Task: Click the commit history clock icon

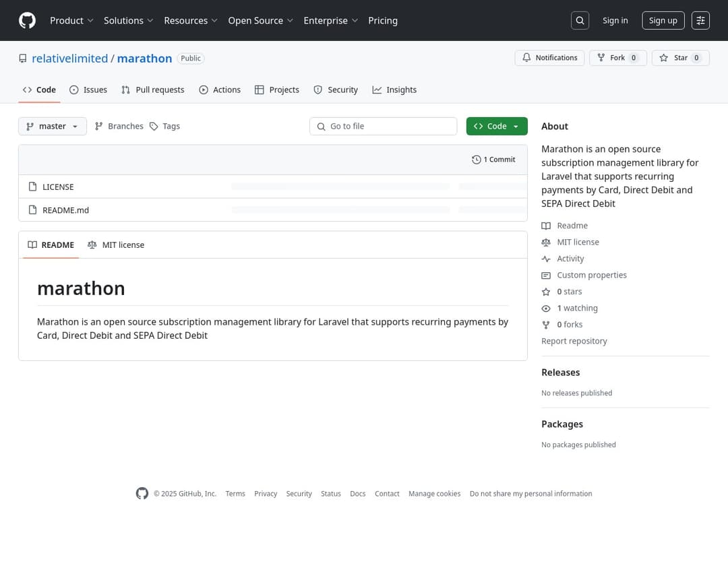Action: (476, 160)
